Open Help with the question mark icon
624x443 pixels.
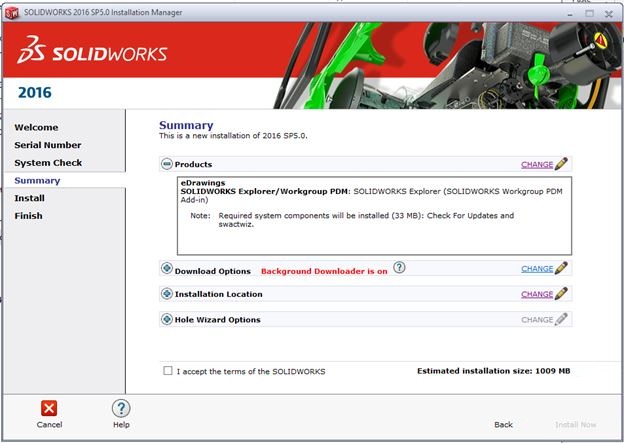(121, 408)
